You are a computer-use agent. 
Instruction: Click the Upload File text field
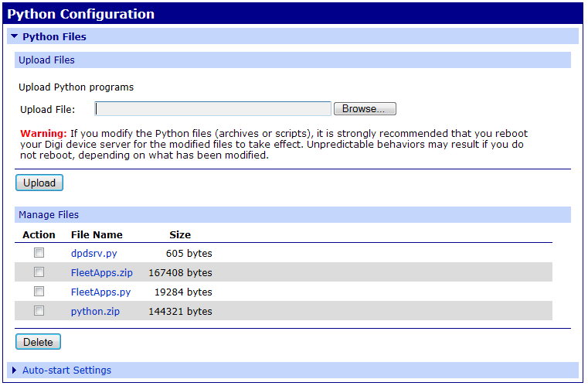[x=212, y=109]
